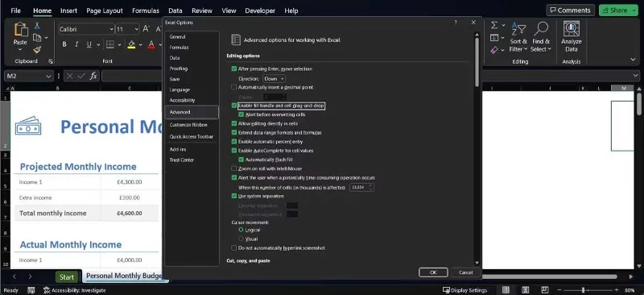Activate the Format Painter brush
The image size is (644, 295).
coord(37,50)
